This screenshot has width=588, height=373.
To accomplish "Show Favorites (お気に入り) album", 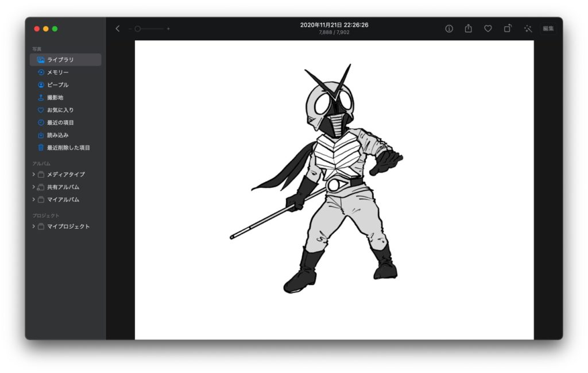I will click(x=65, y=110).
